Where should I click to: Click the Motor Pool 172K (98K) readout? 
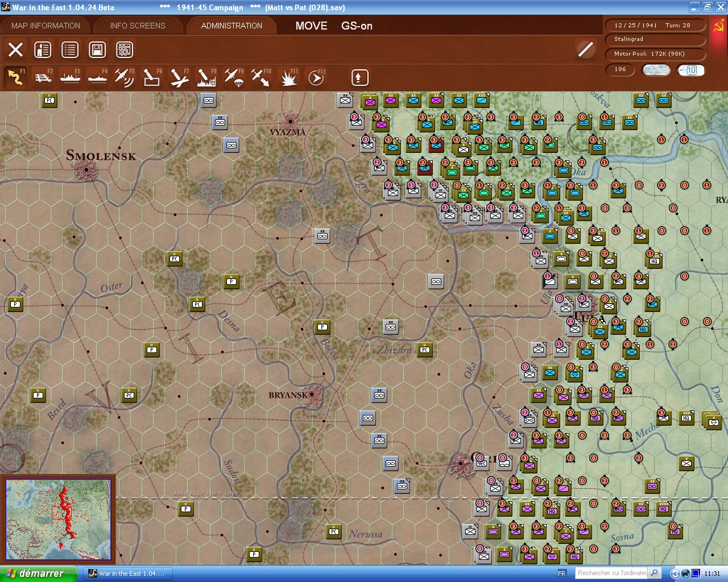tap(655, 54)
